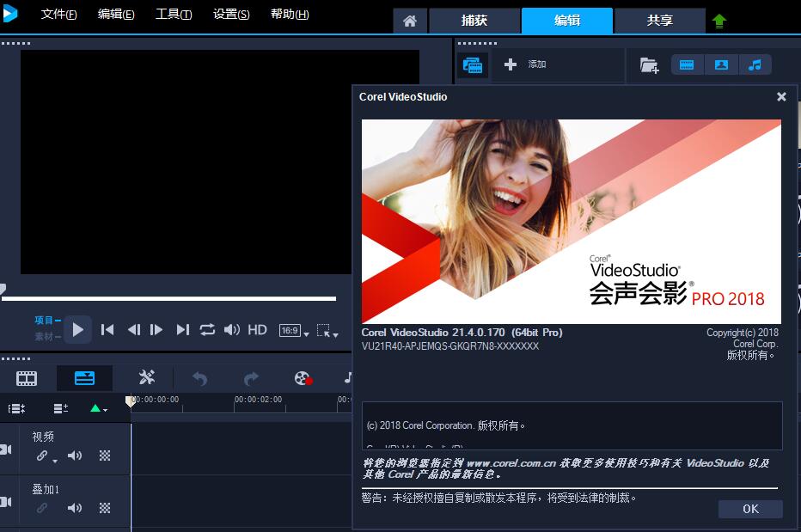Select the 叠加1 track label
Screen dimensions: 801x532
click(x=46, y=489)
